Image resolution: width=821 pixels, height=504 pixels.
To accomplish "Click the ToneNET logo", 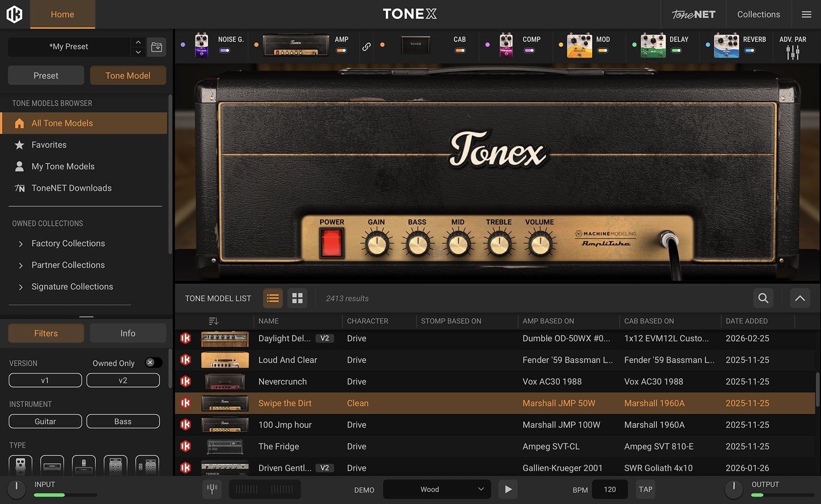I will (x=693, y=14).
